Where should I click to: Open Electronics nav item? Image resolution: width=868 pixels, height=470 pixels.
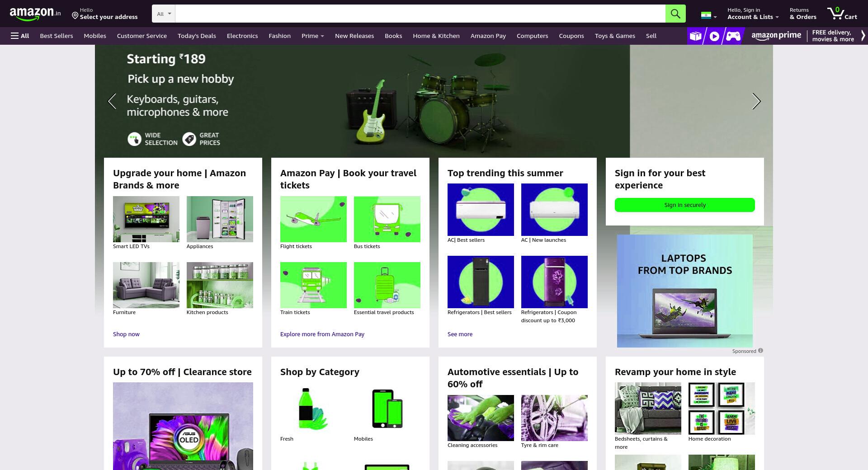click(x=242, y=36)
